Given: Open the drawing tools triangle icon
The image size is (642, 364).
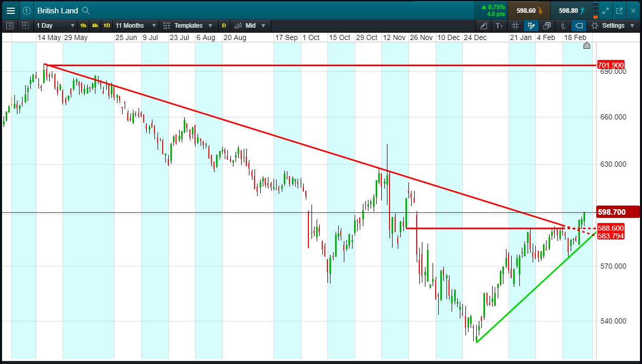Looking at the screenshot, I should point(483,25).
